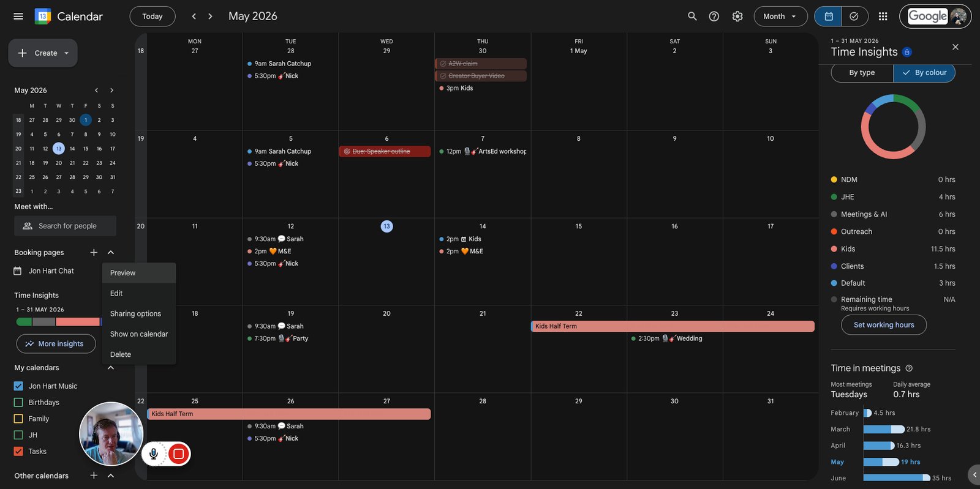Image resolution: width=980 pixels, height=489 pixels.
Task: Switch to Tasks view icon
Action: coord(854,17)
